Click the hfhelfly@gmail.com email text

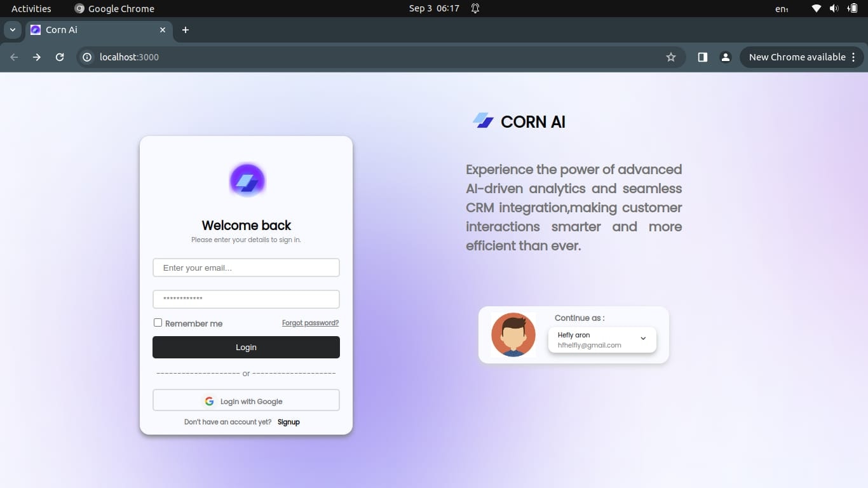pos(590,345)
